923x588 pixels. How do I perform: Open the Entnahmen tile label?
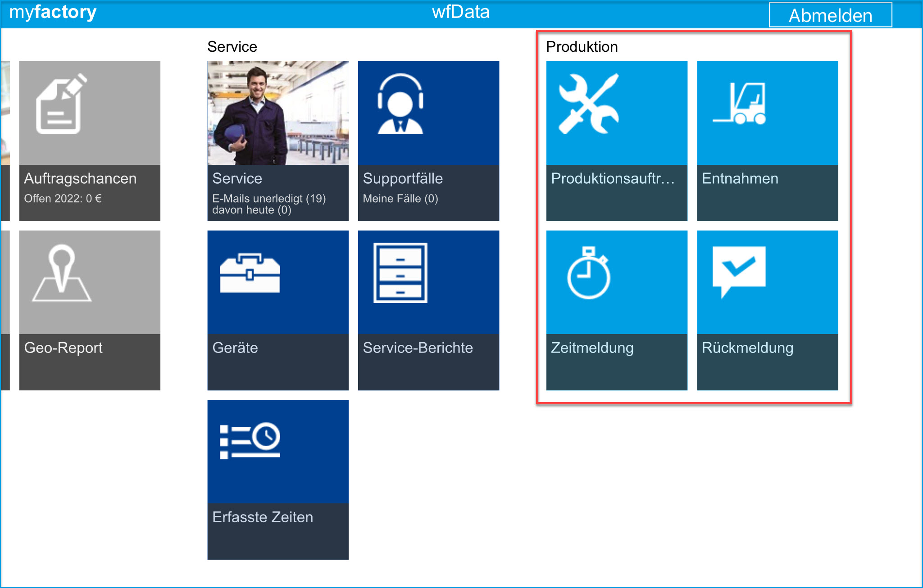pyautogui.click(x=740, y=178)
